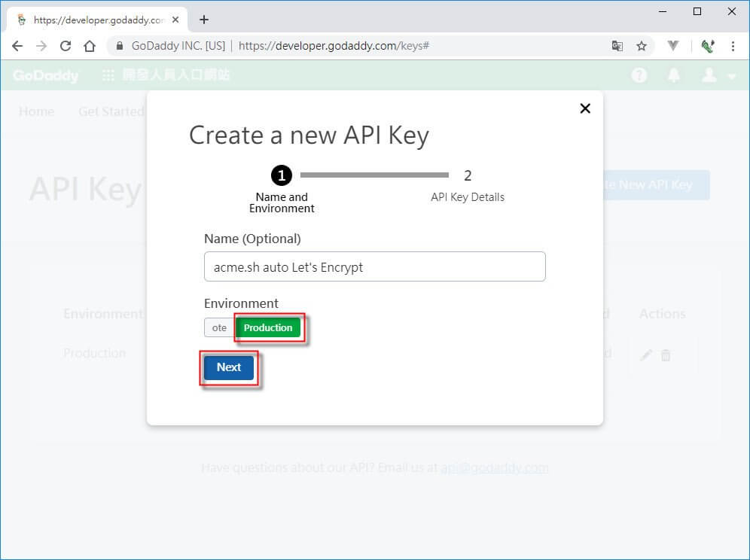
Task: Click the Production cell in the keys table
Action: click(95, 353)
